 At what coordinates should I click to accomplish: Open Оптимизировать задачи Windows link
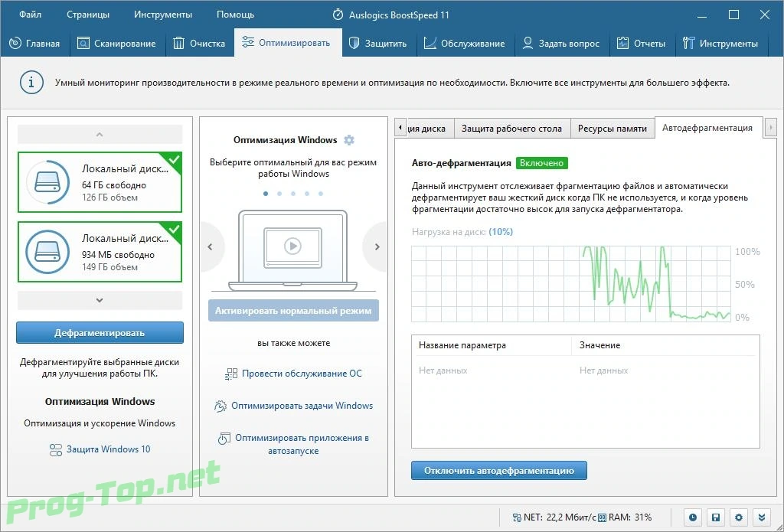(x=302, y=406)
